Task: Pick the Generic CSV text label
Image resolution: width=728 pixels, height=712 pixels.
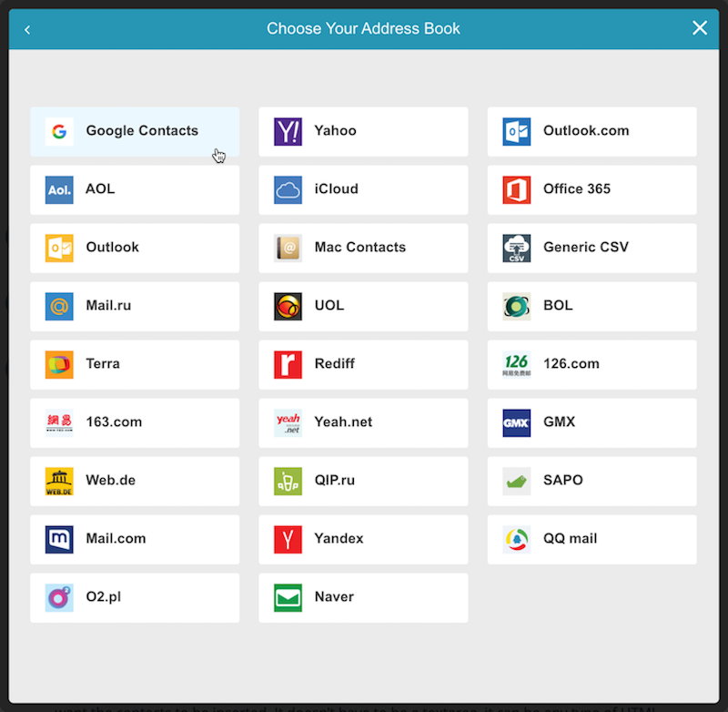Action: [x=586, y=247]
